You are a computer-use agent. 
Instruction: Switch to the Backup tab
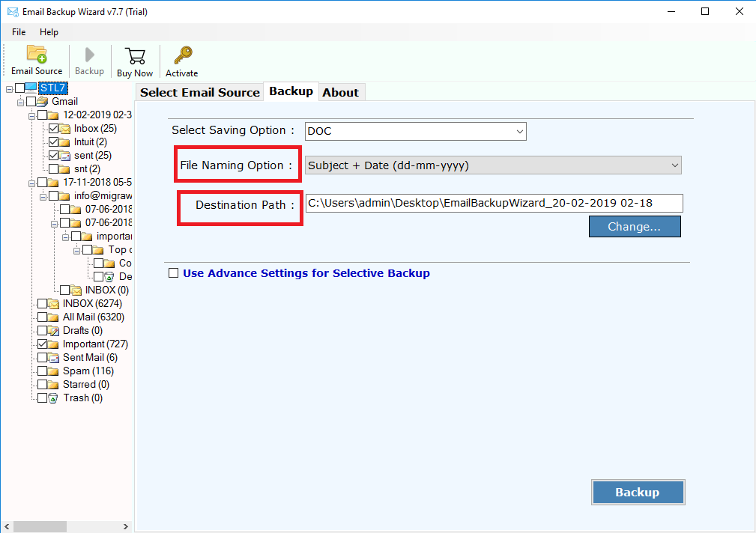pyautogui.click(x=291, y=91)
